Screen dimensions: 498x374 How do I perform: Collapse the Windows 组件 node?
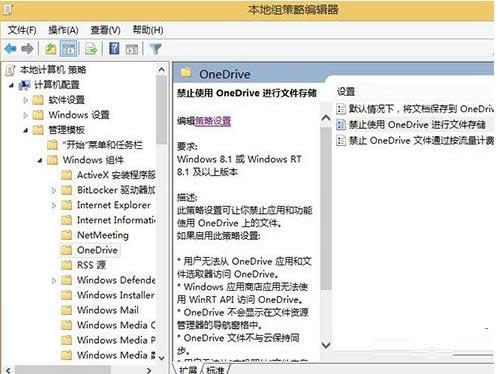(x=40, y=160)
